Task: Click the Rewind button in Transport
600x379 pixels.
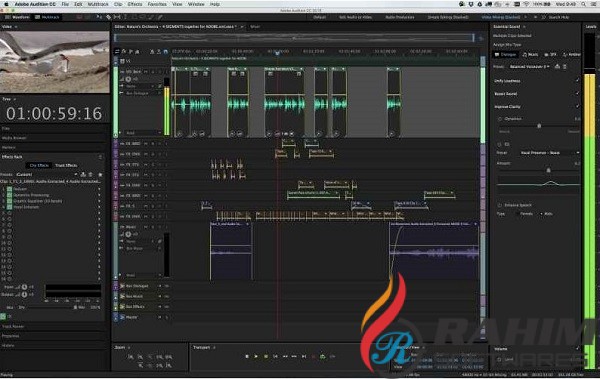Action: pos(285,356)
